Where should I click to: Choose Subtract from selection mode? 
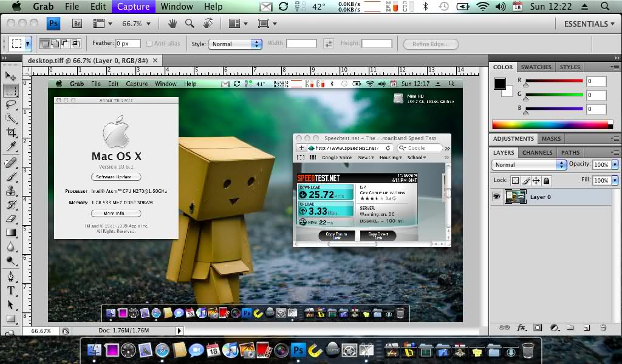point(65,44)
